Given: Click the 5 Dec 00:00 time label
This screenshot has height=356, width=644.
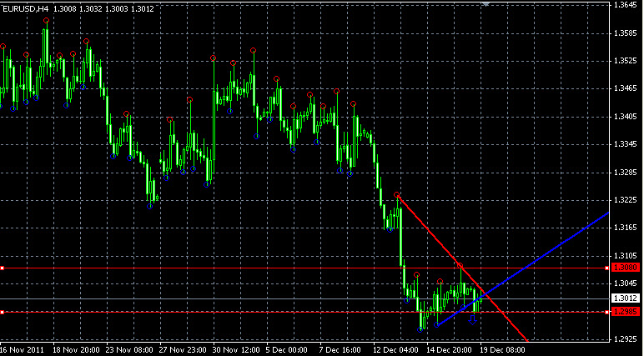Looking at the screenshot, I should [287, 350].
